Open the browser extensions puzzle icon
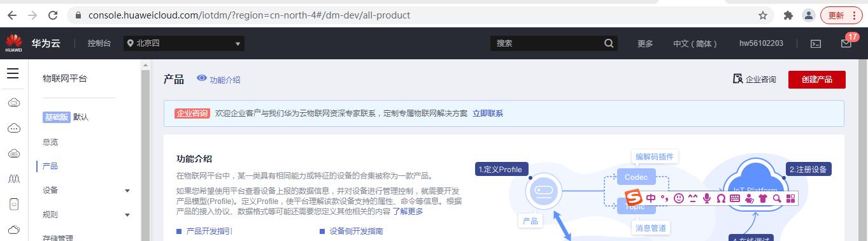 (x=788, y=15)
